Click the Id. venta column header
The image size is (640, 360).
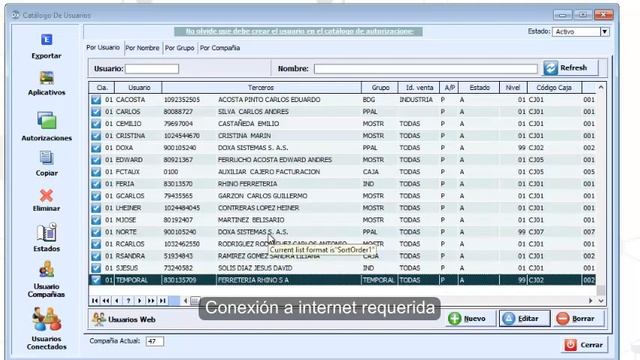419,87
